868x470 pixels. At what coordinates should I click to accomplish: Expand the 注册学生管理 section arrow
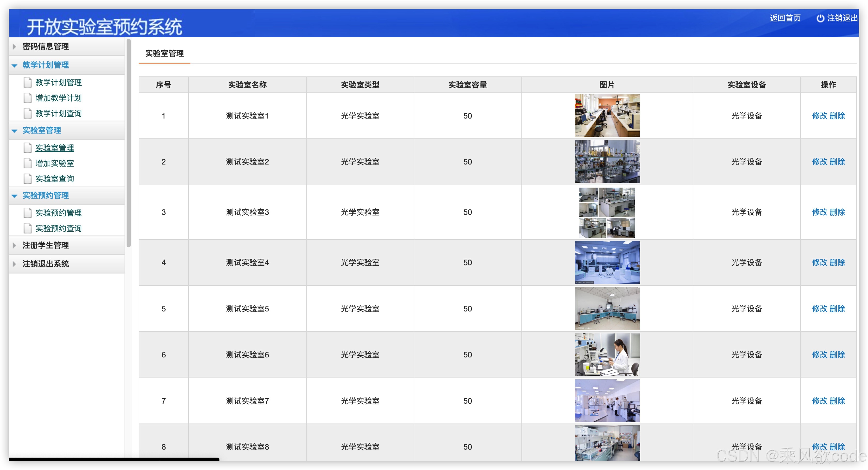click(x=14, y=245)
